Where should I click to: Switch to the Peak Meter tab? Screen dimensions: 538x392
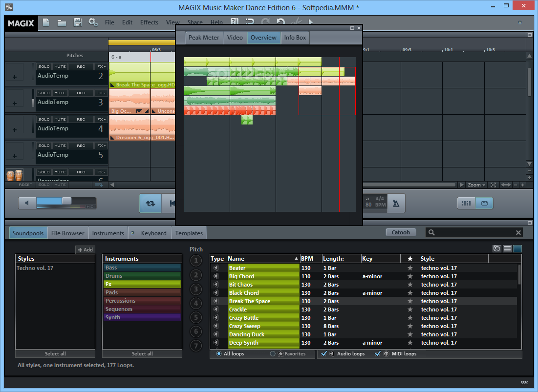coord(204,38)
